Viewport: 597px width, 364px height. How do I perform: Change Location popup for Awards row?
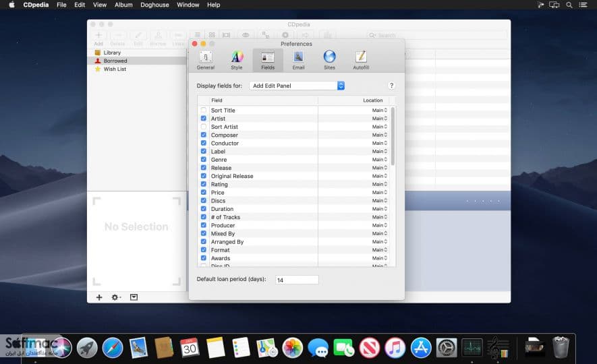379,258
